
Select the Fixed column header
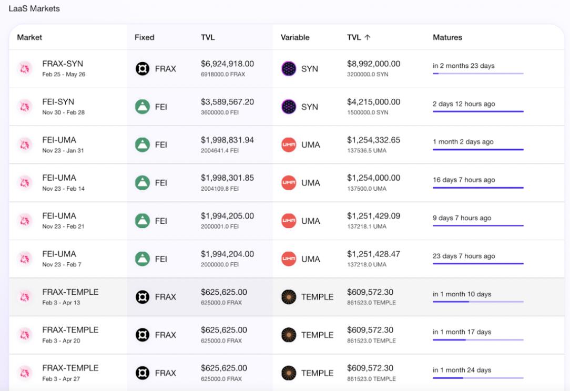click(x=145, y=37)
